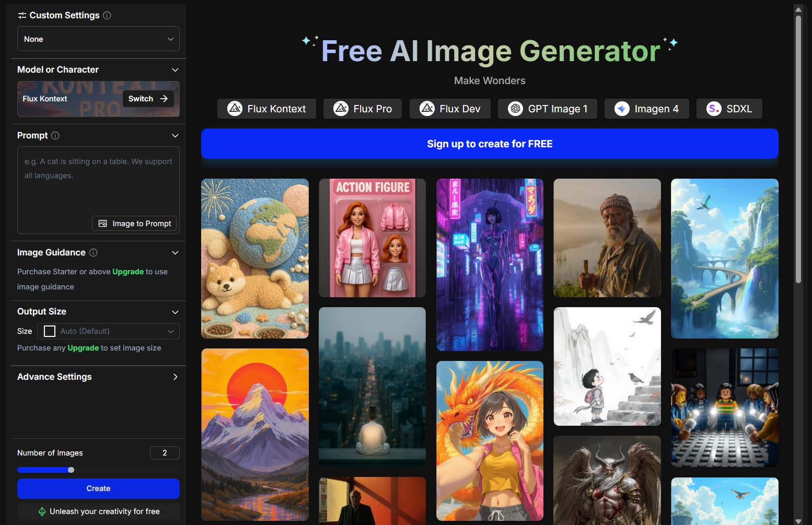Open the None custom settings dropdown
Viewport: 812px width, 525px height.
pyautogui.click(x=98, y=39)
